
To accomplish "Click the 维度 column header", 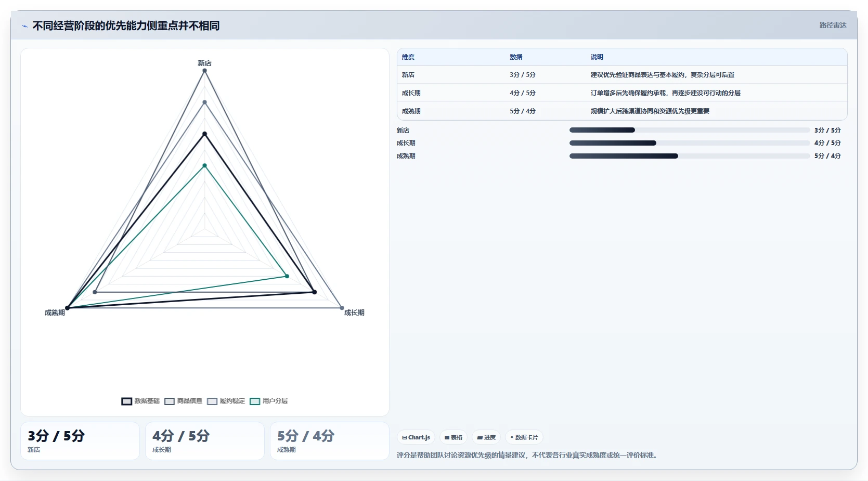I will coord(408,57).
